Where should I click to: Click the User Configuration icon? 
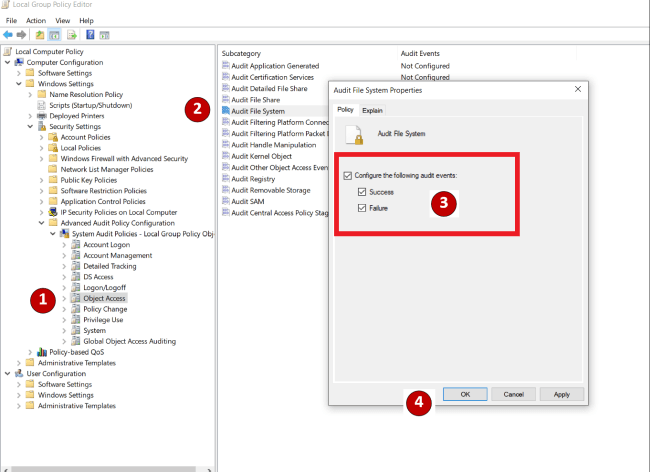coord(19,373)
